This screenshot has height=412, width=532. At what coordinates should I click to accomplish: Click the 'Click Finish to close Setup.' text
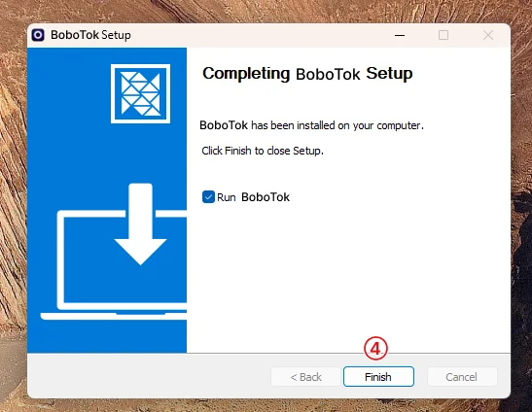coord(263,151)
